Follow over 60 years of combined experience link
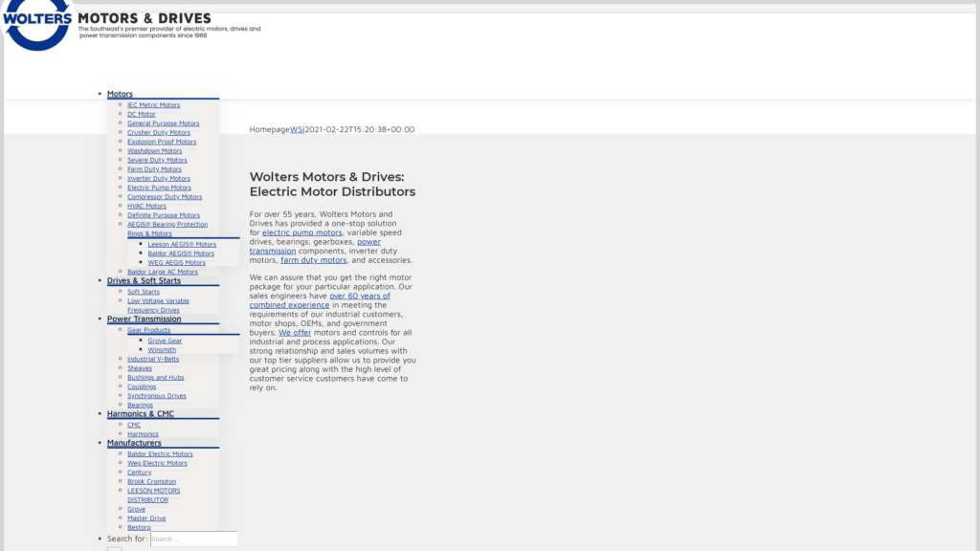This screenshot has width=980, height=551. [x=320, y=300]
